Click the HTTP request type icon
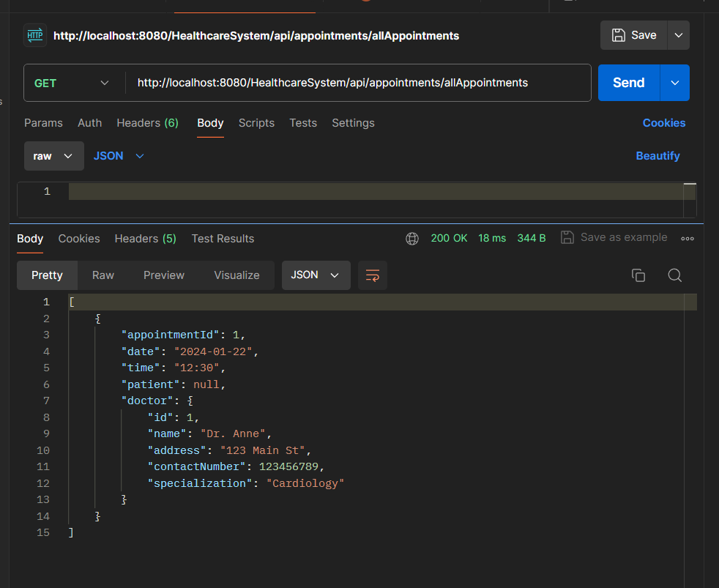 [x=34, y=35]
